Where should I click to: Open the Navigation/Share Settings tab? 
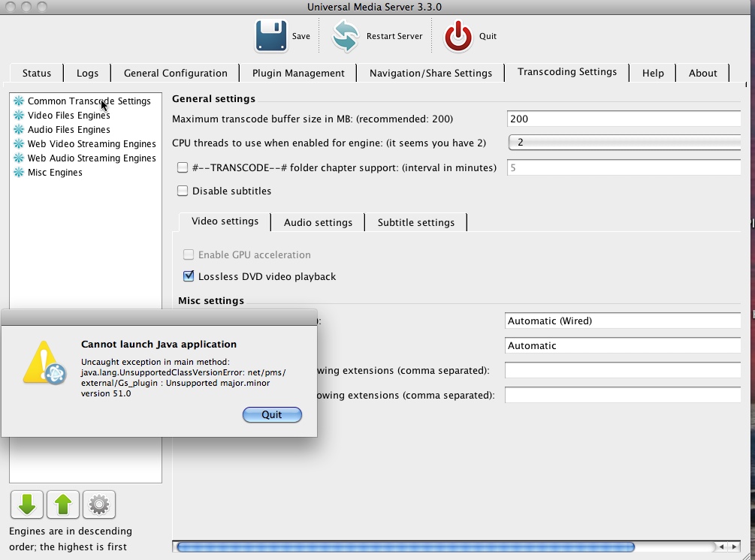point(430,73)
